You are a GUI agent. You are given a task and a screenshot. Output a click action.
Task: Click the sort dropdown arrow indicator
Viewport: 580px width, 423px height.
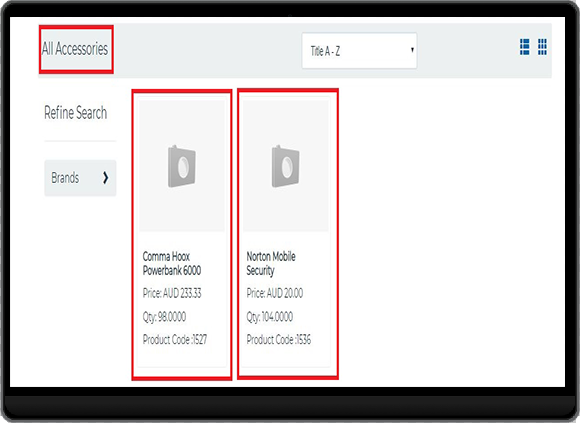412,50
